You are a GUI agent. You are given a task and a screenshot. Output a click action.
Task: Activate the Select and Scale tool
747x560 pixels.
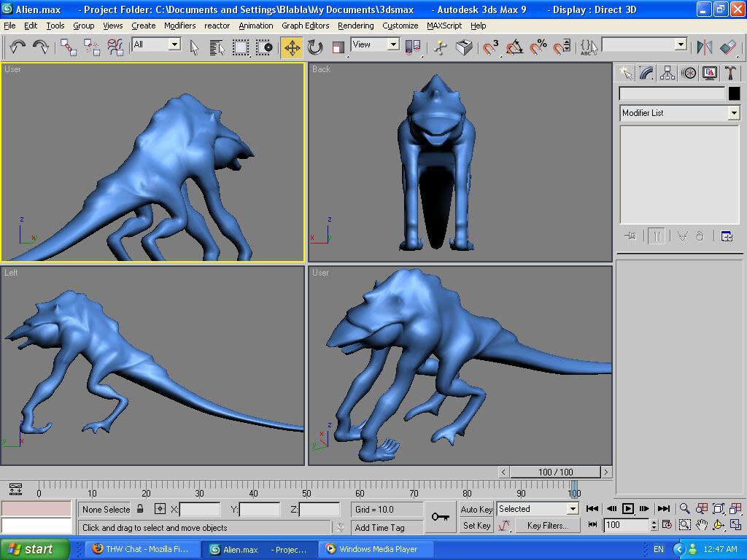338,47
